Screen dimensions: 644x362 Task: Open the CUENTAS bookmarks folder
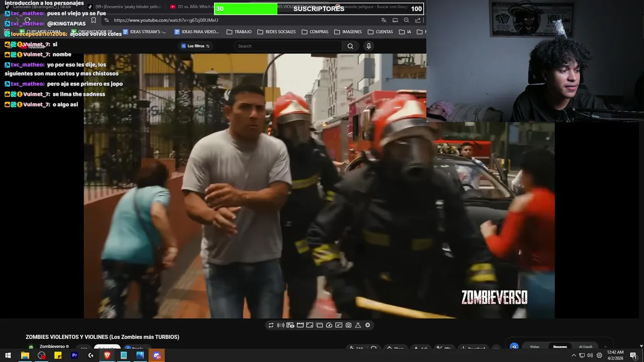click(x=380, y=32)
